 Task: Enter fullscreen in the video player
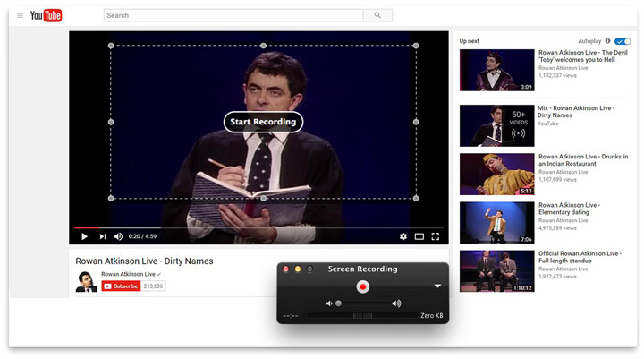pyautogui.click(x=436, y=236)
